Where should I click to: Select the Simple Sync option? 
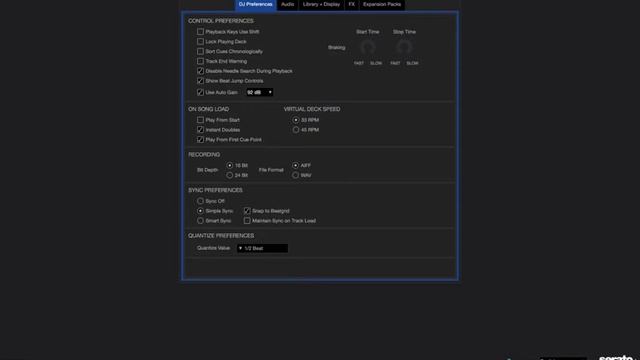tap(200, 211)
